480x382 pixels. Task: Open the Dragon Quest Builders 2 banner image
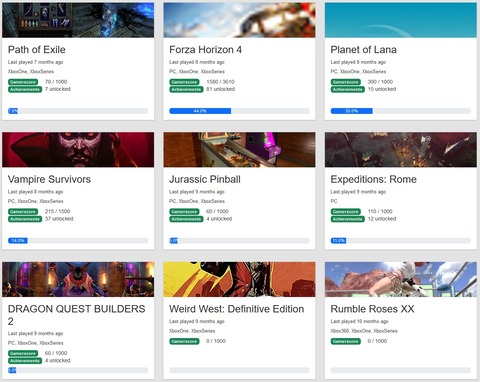[78, 279]
